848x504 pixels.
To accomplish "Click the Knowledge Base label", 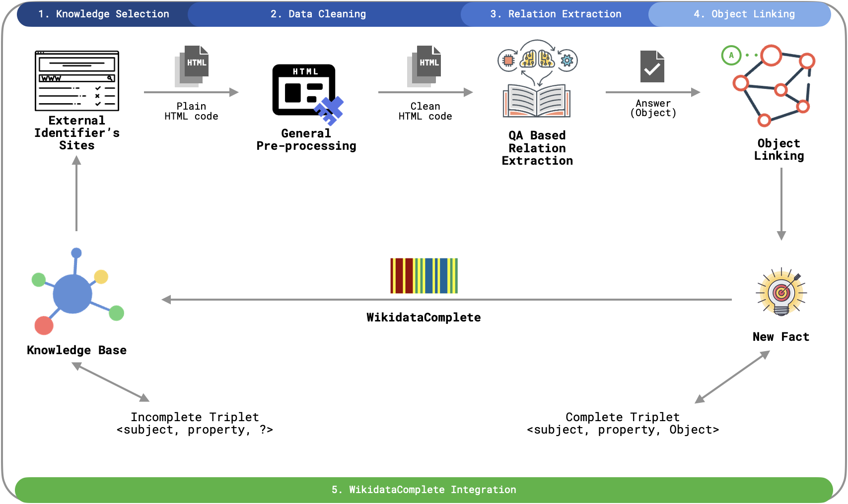I will point(77,350).
